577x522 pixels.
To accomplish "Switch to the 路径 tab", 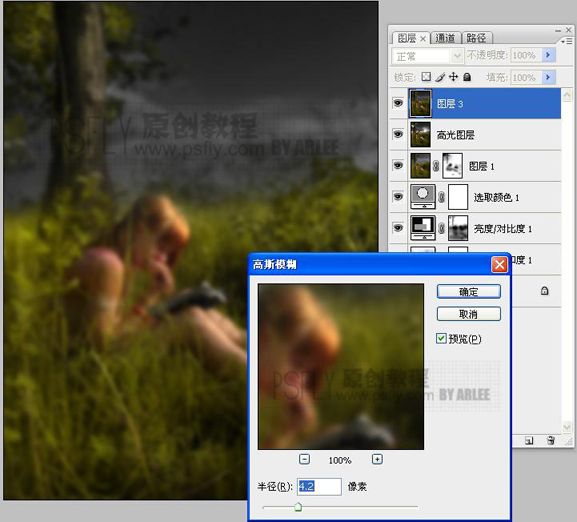I will (x=476, y=38).
